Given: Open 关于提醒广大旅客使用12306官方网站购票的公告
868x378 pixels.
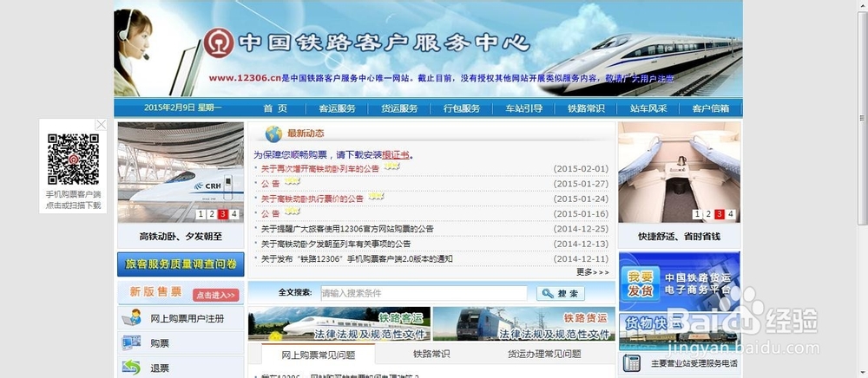Looking at the screenshot, I should (347, 229).
